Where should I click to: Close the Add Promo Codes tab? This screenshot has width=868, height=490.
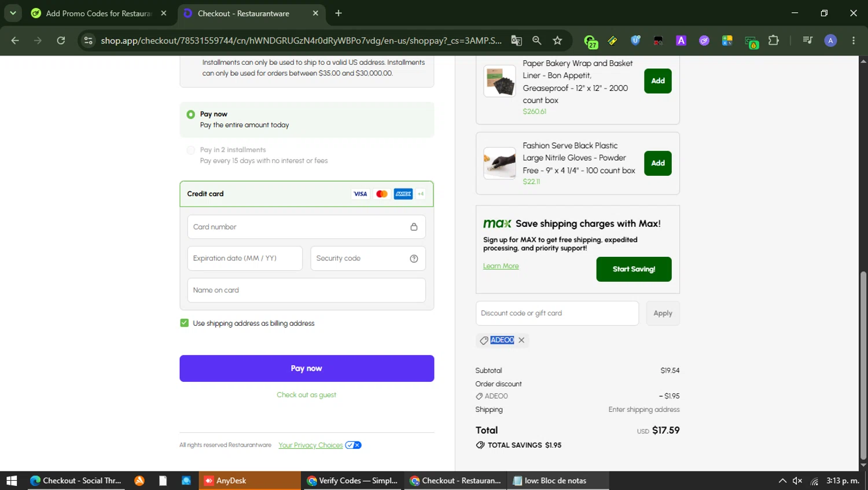164,13
